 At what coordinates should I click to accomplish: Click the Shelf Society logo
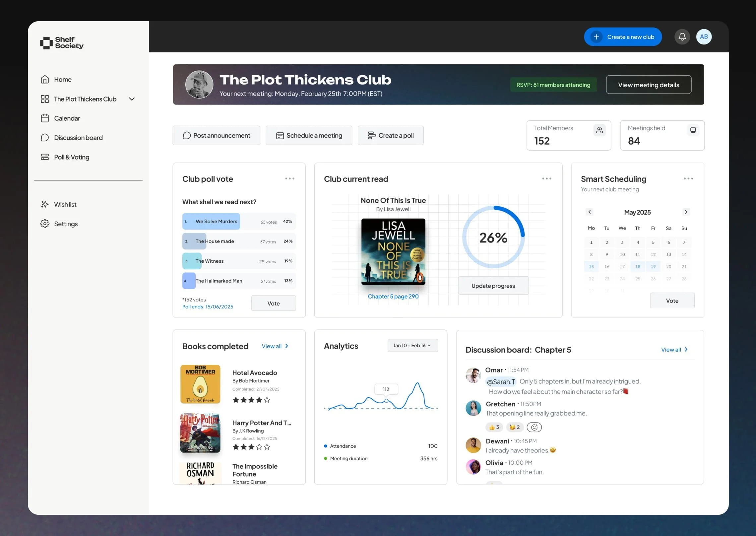tap(62, 43)
